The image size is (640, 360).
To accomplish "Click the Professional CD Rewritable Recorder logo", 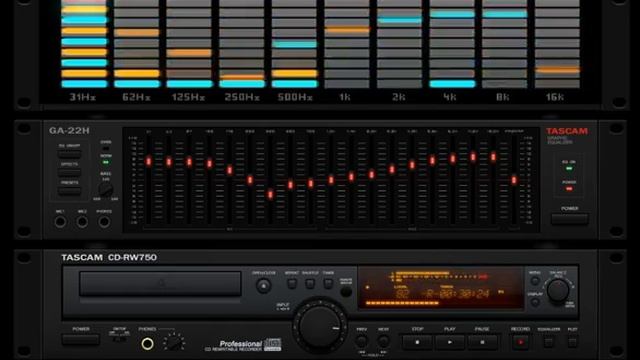I will point(242,346).
